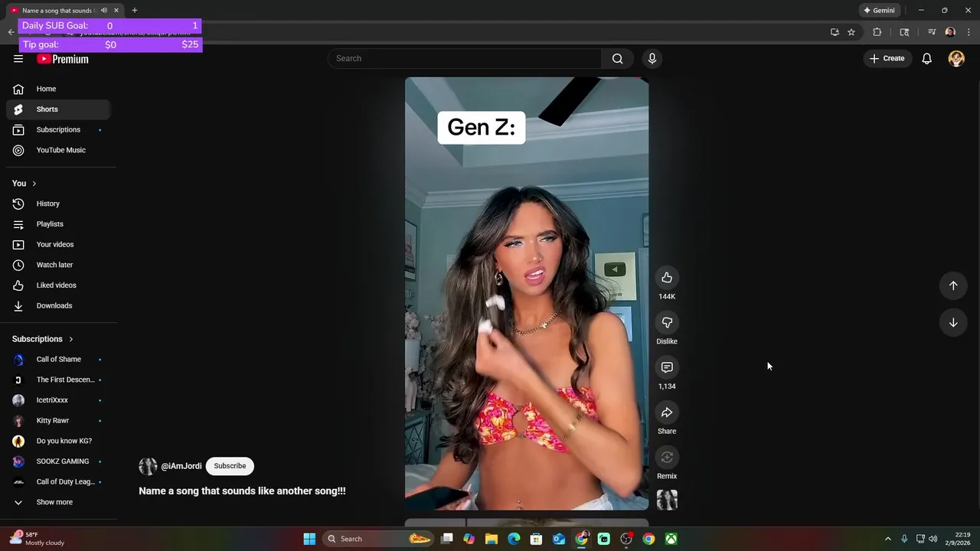Image resolution: width=980 pixels, height=551 pixels.
Task: Open the YouTube hamburger guide menu
Action: [x=18, y=59]
